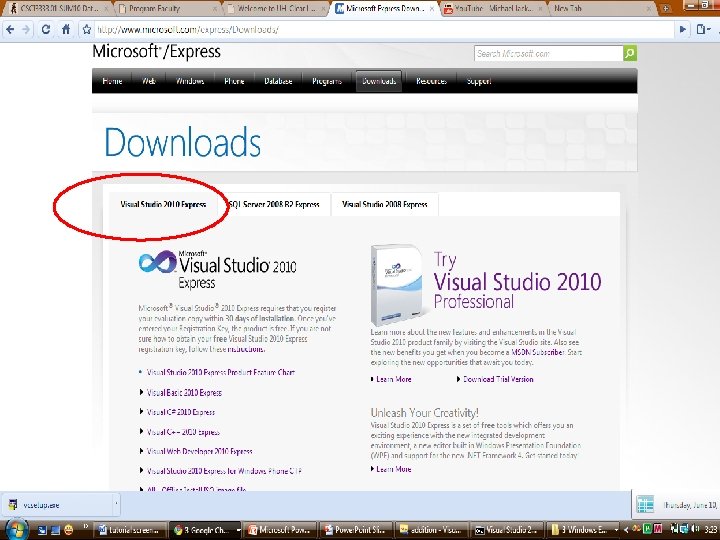Open the Phone navigation menu item
The image size is (720, 540).
234,81
